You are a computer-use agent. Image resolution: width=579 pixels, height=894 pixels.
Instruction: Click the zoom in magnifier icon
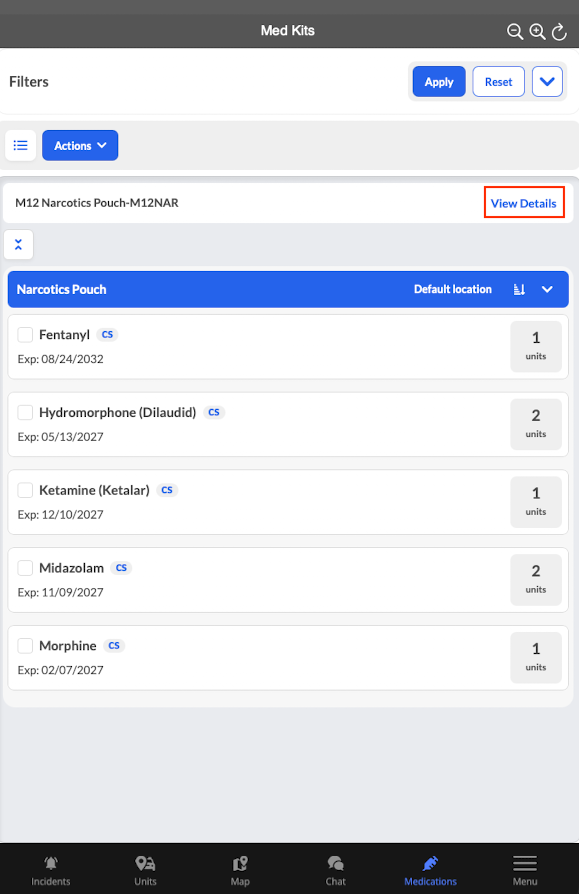click(x=537, y=31)
